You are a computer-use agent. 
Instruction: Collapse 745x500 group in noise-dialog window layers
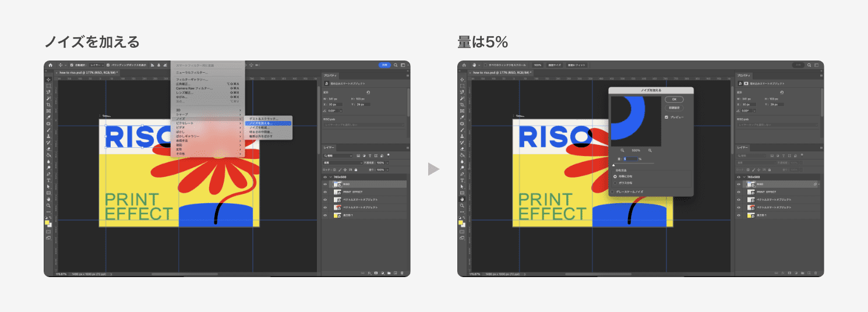744,176
